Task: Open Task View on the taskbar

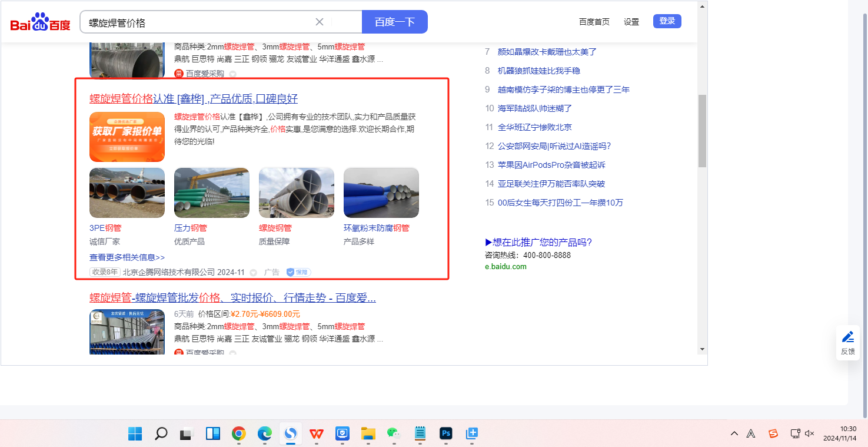Action: click(187, 434)
